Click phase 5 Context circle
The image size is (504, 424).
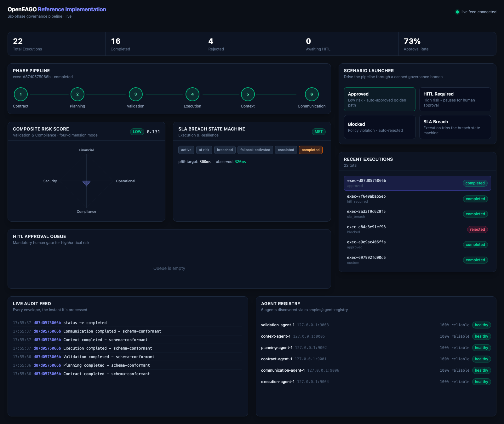(248, 94)
